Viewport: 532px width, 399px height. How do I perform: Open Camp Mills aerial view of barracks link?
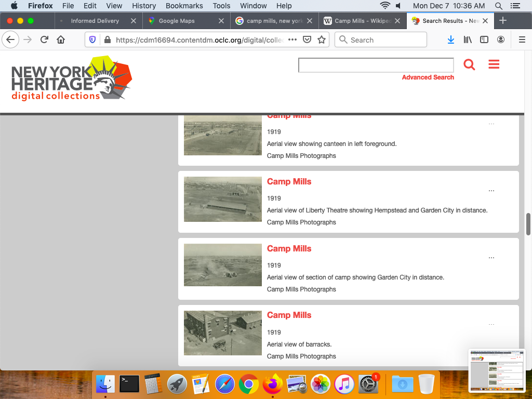(x=289, y=315)
